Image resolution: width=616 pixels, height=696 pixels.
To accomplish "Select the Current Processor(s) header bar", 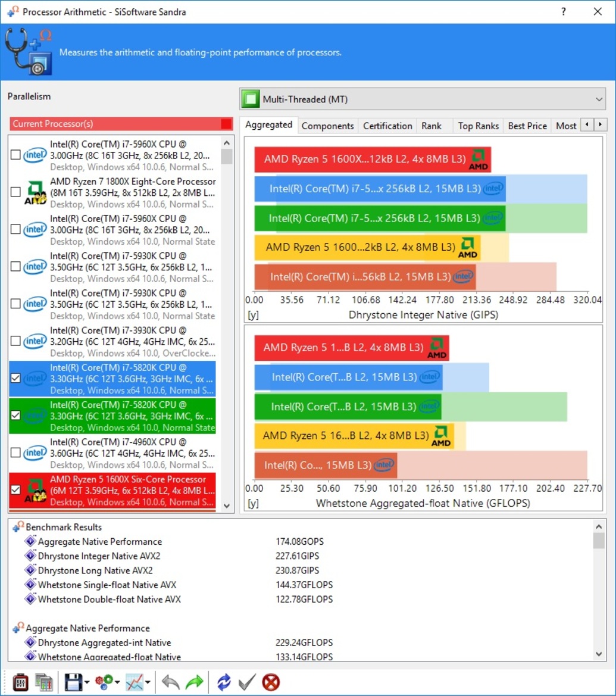I will 121,124.
